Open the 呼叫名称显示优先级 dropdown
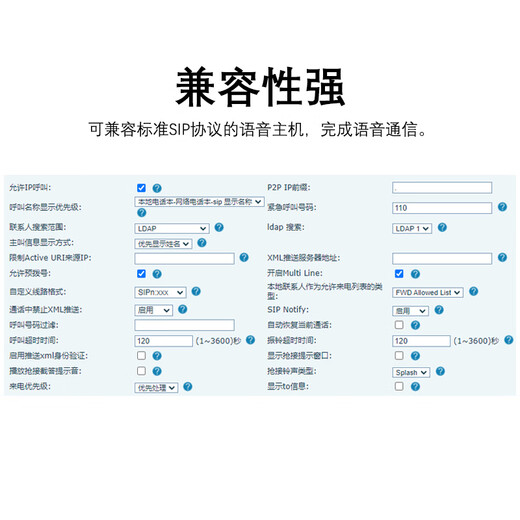 point(199,202)
